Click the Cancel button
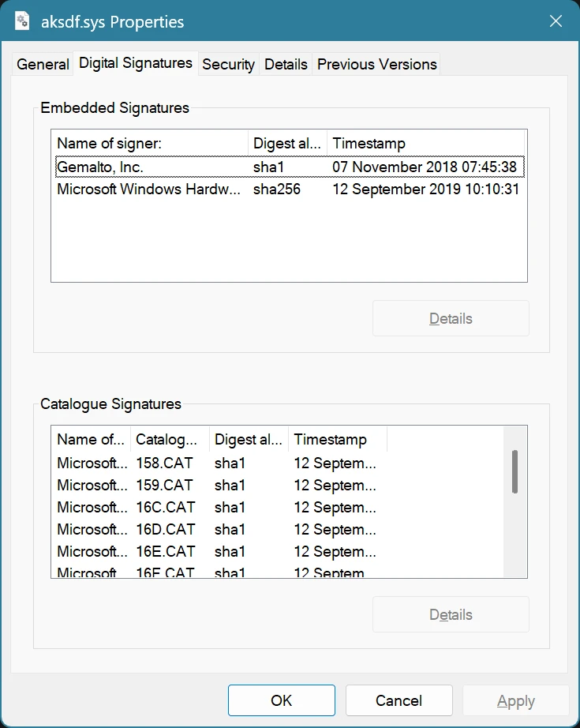Image resolution: width=580 pixels, height=728 pixels. [399, 700]
